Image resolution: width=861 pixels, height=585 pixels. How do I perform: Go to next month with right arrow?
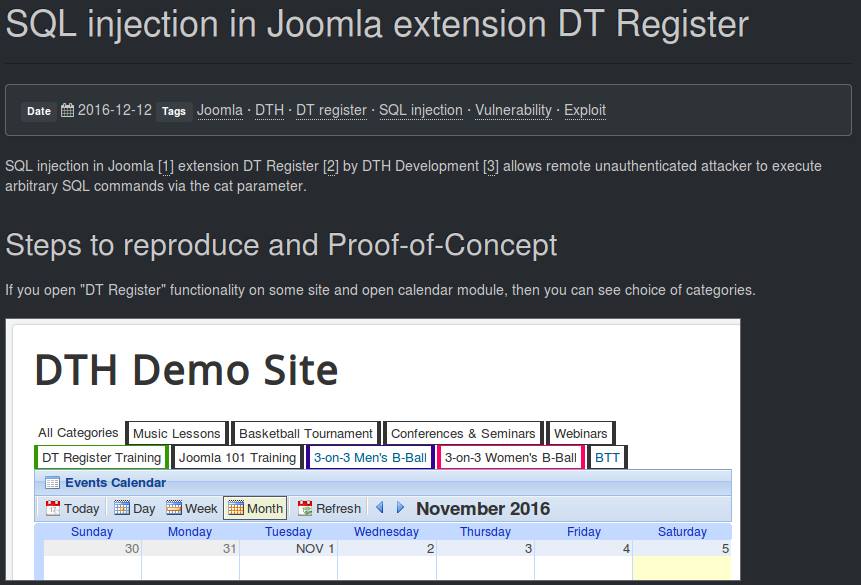400,508
